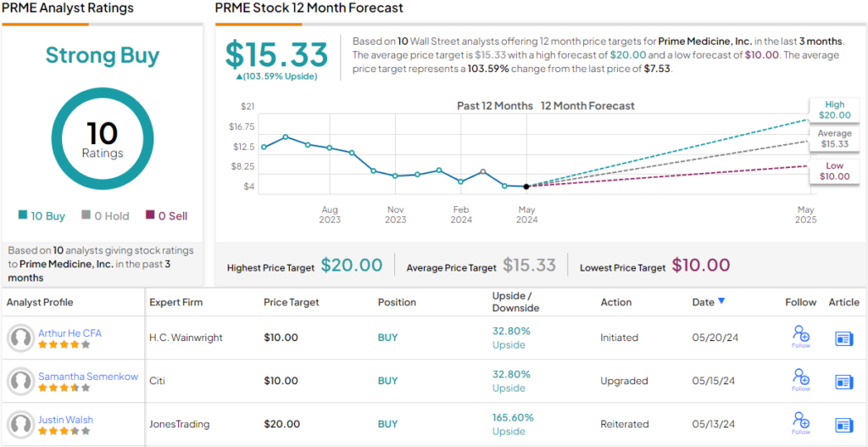Click the Price Target column header
868x447 pixels.
tap(292, 302)
